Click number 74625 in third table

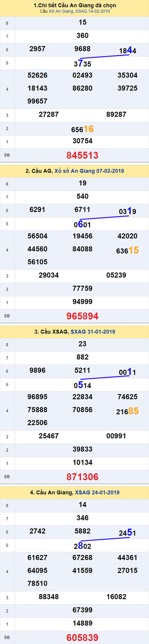point(127,397)
